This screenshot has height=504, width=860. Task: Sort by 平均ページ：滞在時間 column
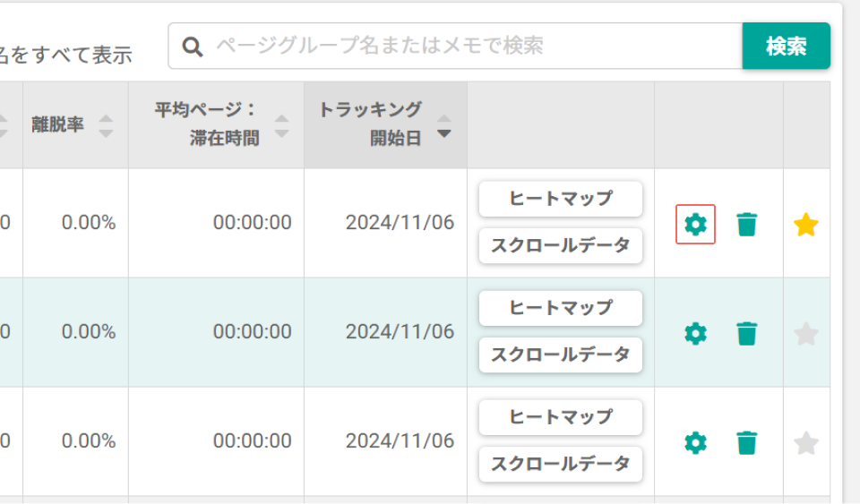tap(216, 125)
